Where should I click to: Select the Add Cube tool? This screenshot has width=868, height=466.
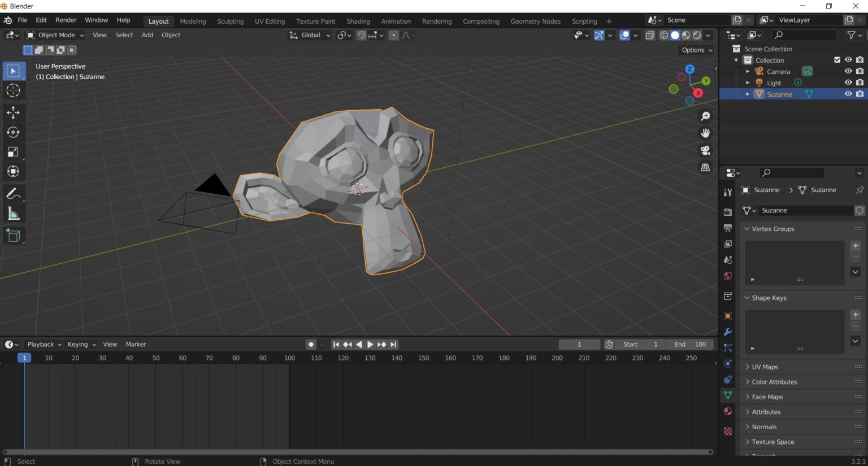pyautogui.click(x=13, y=236)
